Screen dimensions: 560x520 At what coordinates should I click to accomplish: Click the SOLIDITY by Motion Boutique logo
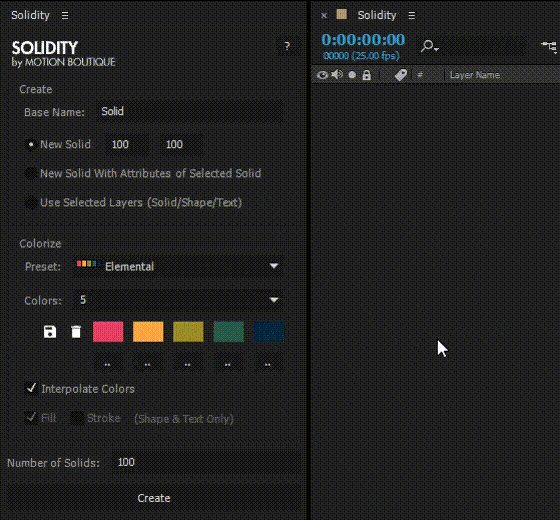point(64,54)
